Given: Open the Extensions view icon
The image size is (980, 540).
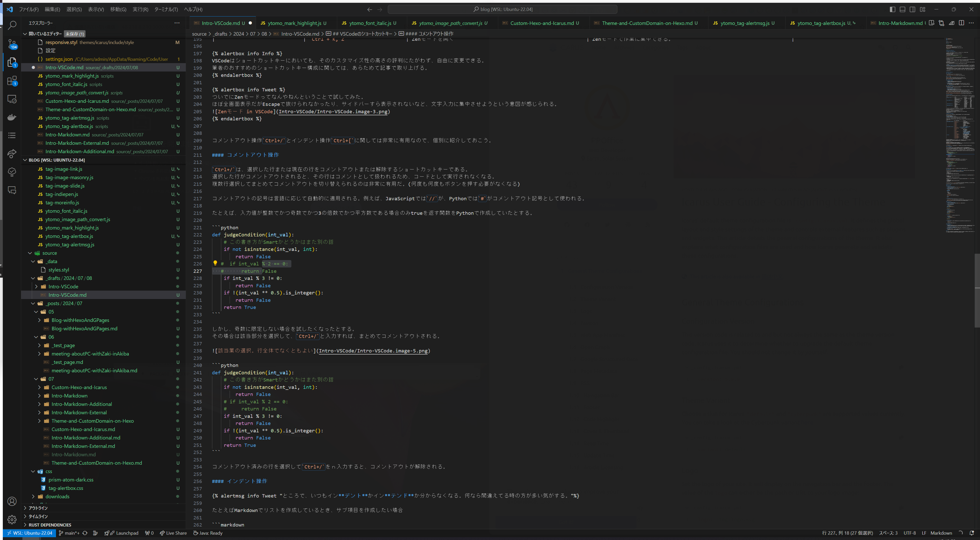Looking at the screenshot, I should pyautogui.click(x=12, y=81).
